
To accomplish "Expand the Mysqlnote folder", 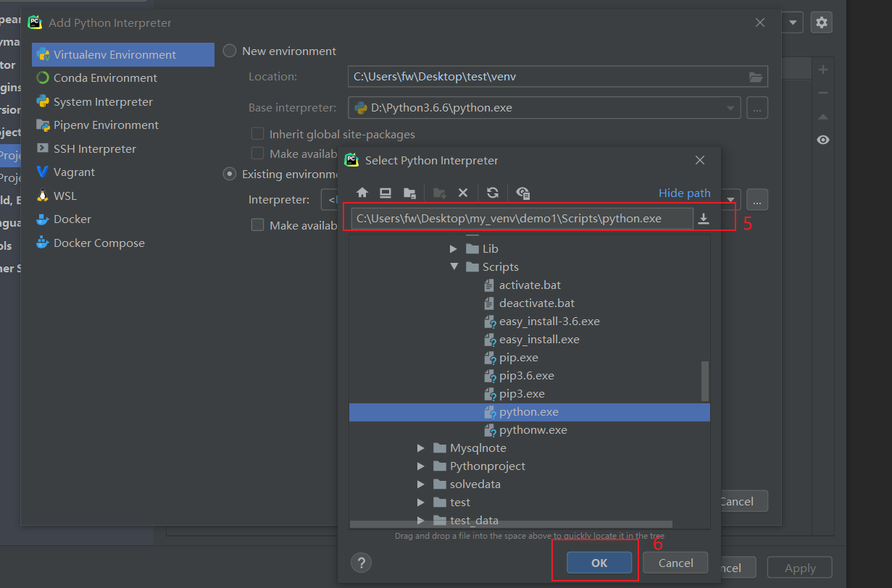I will pyautogui.click(x=421, y=448).
